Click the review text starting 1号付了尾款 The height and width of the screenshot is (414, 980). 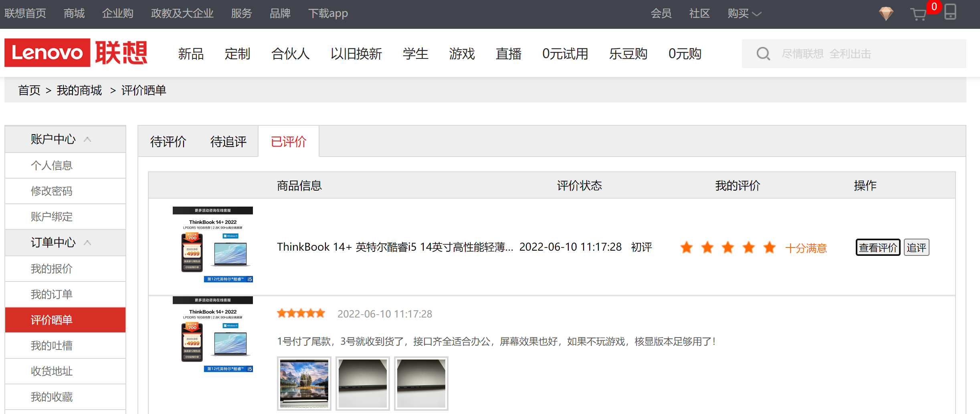coord(496,342)
